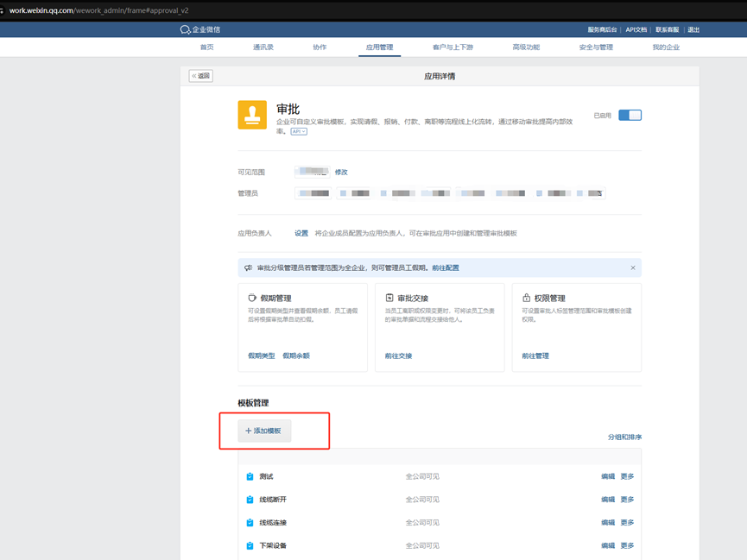Switch to the 通讯录 tab
This screenshot has width=747, height=560.
point(263,47)
